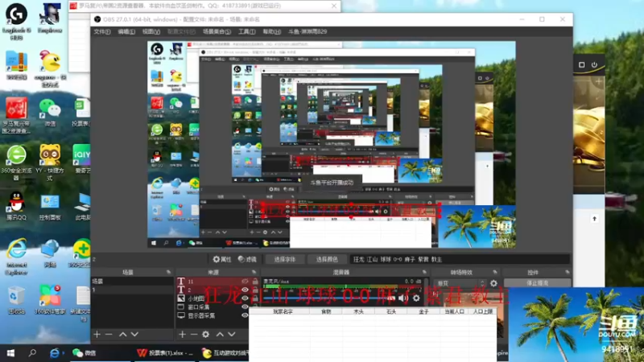Hide the 小地图 source via eye icon
This screenshot has width=644, height=362.
[x=246, y=298]
